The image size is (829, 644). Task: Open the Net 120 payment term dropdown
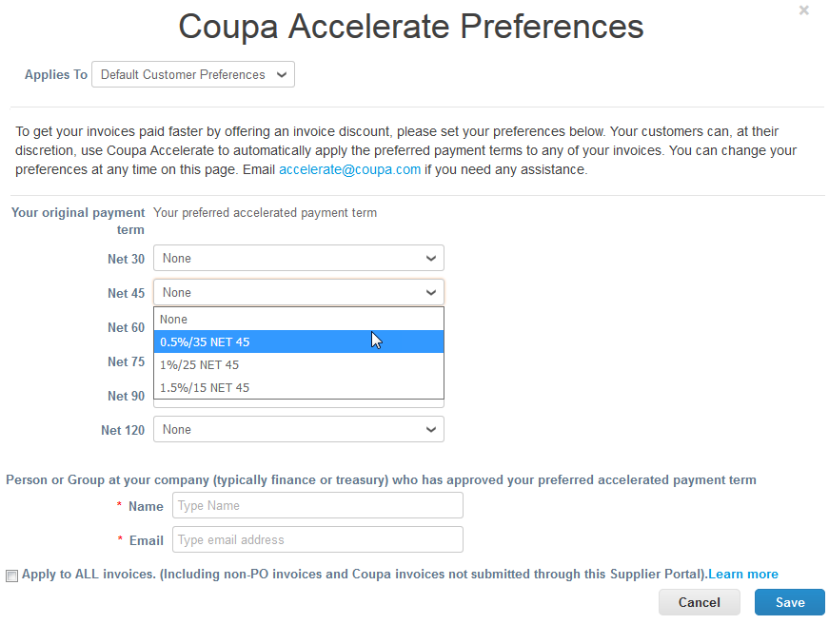pos(299,430)
